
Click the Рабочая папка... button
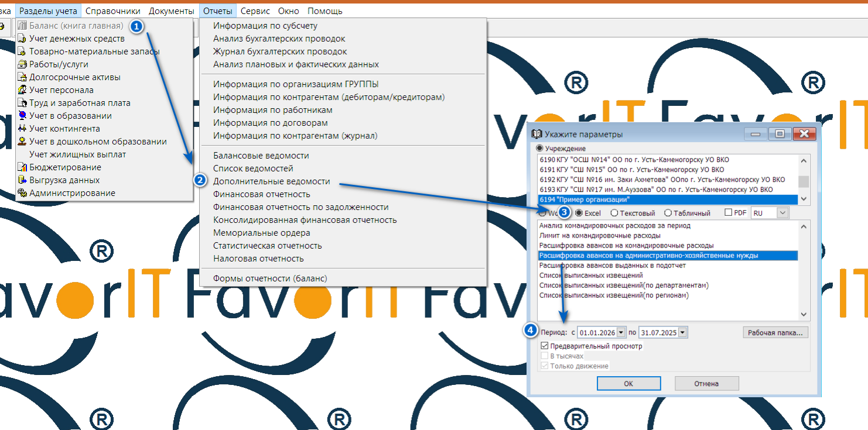[x=775, y=333]
